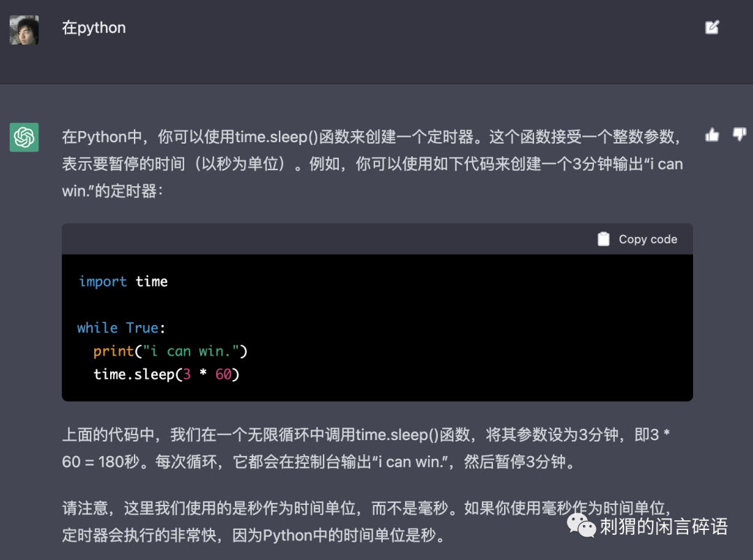Click the clipboard icon in code header
Viewport: 753px width, 560px height.
point(604,239)
